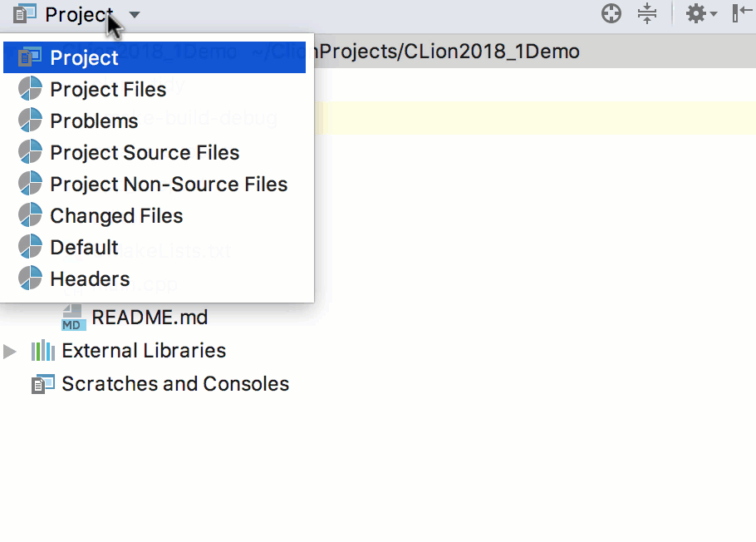Open the README.md file in the tree
The image size is (756, 542).
(x=150, y=317)
